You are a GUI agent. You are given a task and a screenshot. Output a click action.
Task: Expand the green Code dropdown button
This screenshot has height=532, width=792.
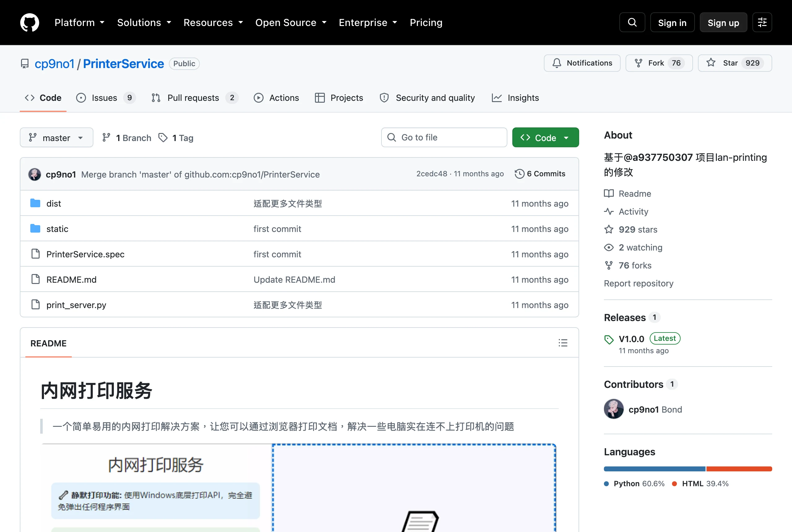tap(546, 138)
